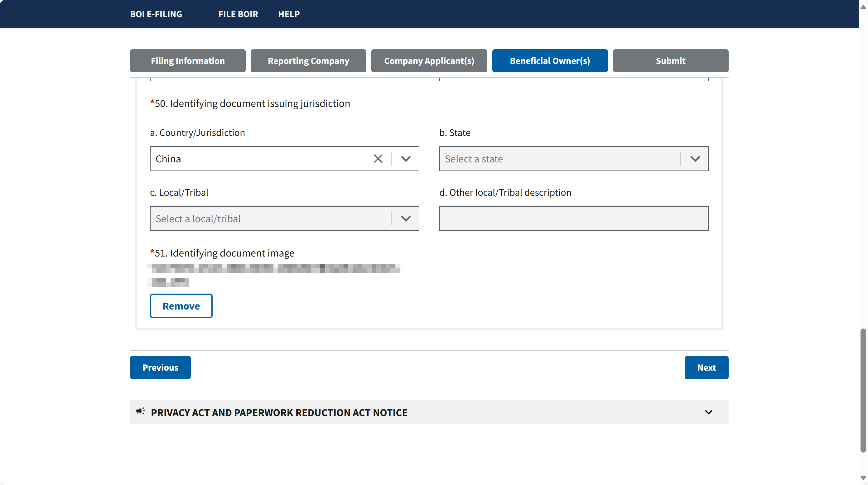Expand the State dropdown chevron
This screenshot has height=485, width=868.
pyautogui.click(x=695, y=159)
